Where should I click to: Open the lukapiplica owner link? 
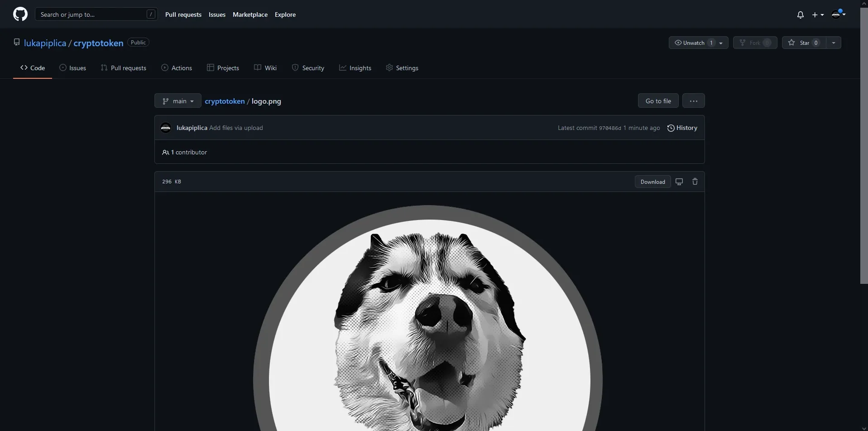coord(45,43)
